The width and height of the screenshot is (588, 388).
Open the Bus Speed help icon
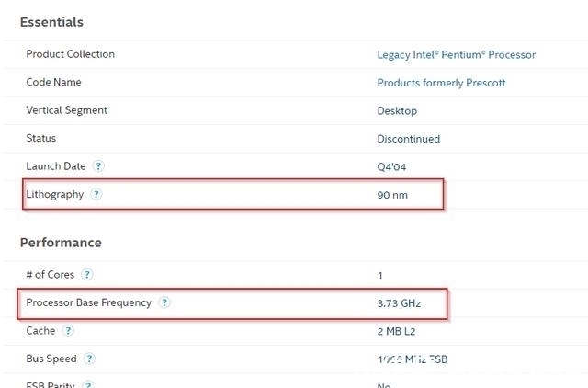coord(89,359)
